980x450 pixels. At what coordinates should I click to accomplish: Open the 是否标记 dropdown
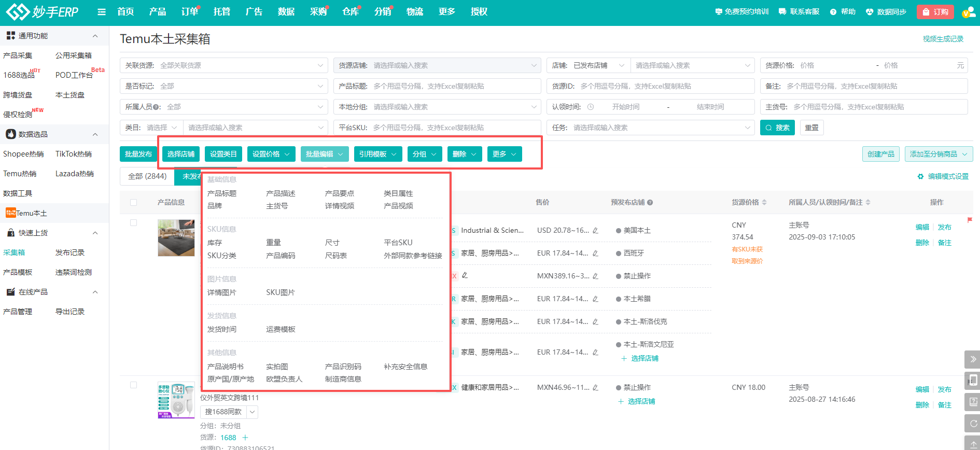224,86
